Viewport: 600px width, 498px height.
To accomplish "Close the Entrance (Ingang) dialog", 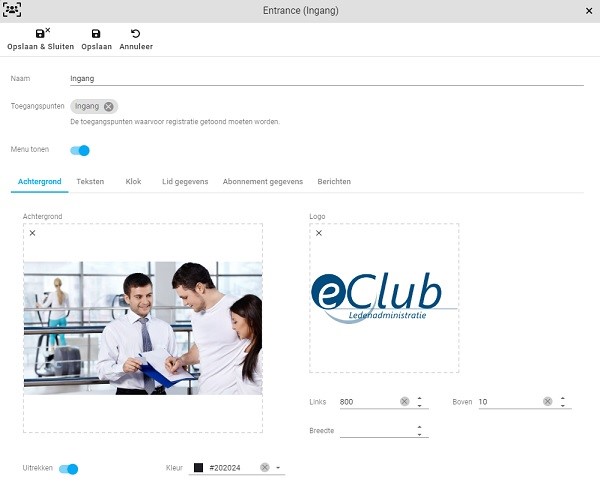I will (x=589, y=11).
